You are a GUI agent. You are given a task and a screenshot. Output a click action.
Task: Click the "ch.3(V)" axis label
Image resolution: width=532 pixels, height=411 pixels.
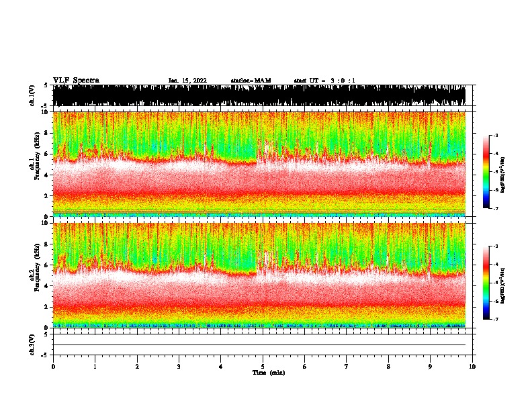(x=32, y=345)
